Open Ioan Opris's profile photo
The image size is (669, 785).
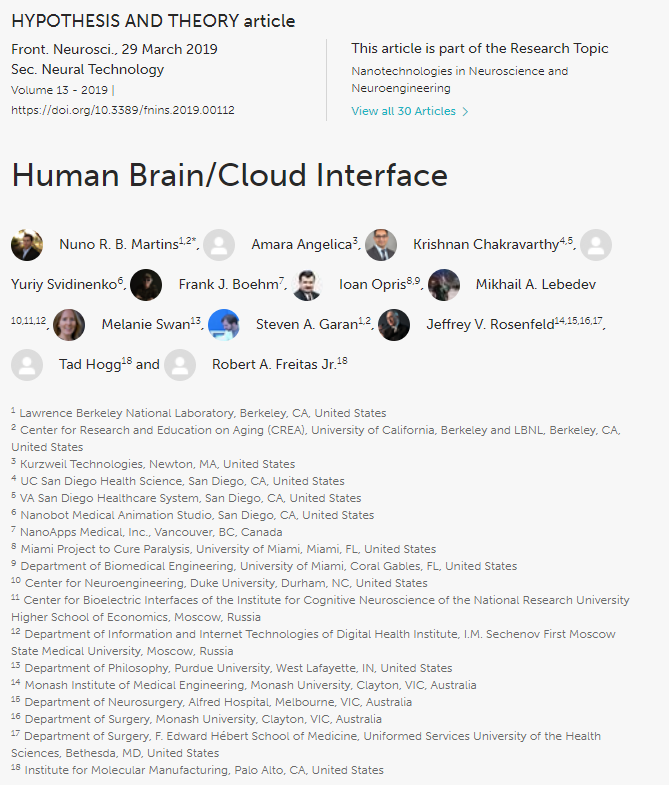306,285
